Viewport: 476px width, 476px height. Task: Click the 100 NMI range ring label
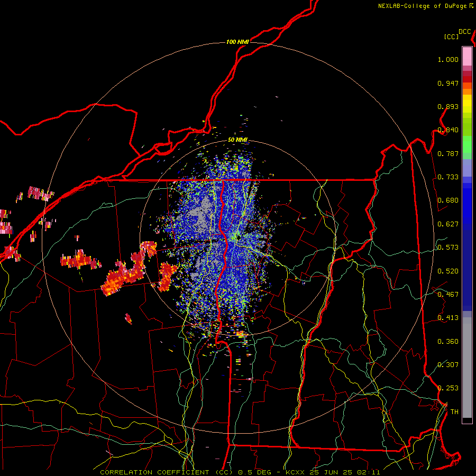click(237, 42)
